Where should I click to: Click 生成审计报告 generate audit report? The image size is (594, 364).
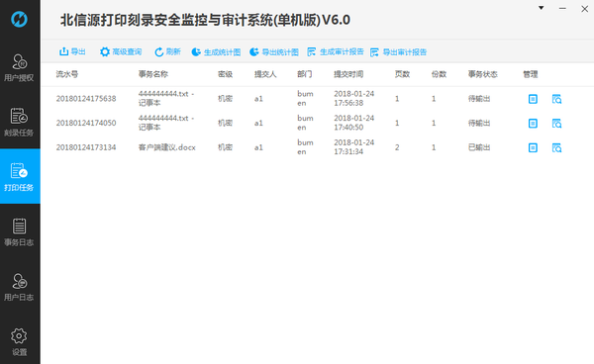click(336, 51)
